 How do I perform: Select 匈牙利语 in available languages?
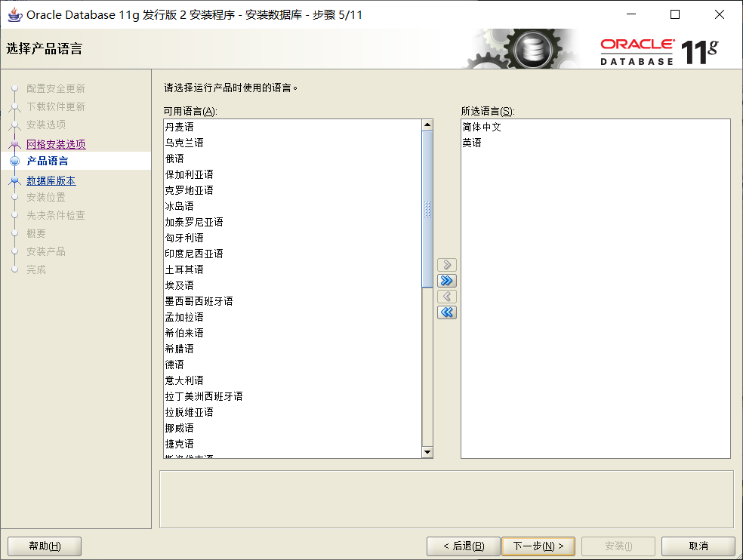click(292, 238)
